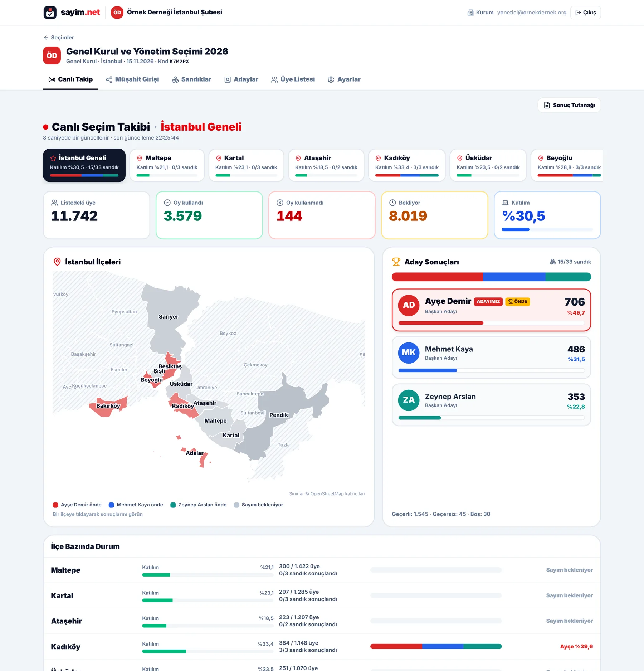Click the MK avatar of Mehmet Kaya
The image size is (644, 671).
click(409, 353)
